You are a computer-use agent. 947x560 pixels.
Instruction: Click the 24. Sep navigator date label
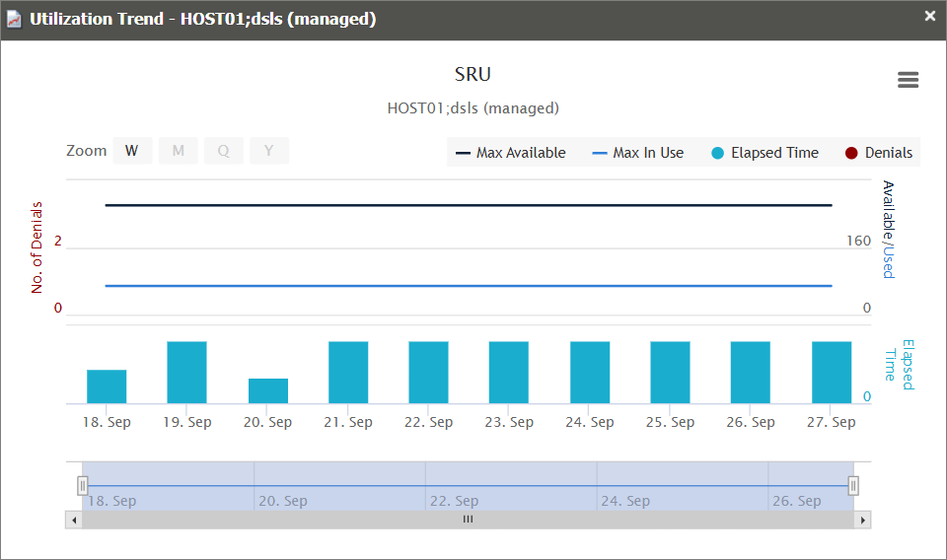tap(625, 501)
